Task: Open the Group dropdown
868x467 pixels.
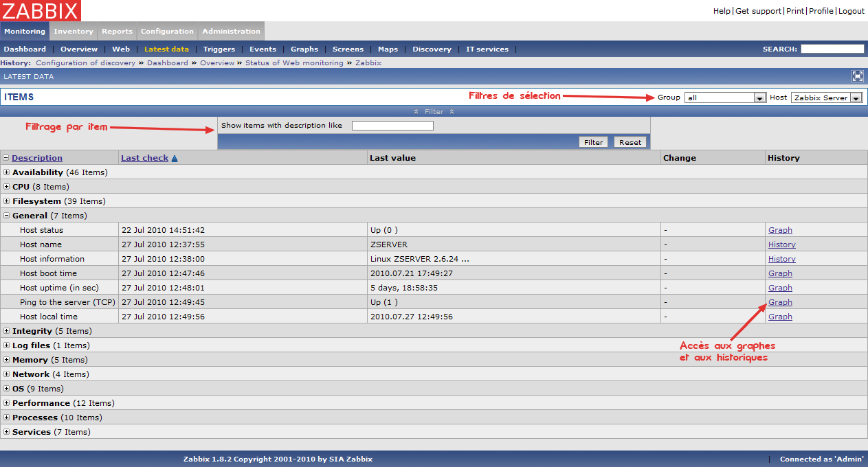Action: click(x=724, y=98)
